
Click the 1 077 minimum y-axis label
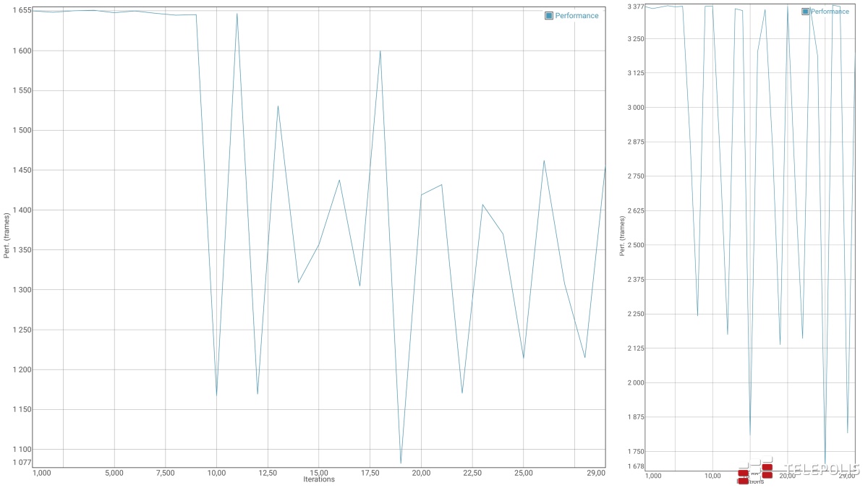(x=22, y=462)
